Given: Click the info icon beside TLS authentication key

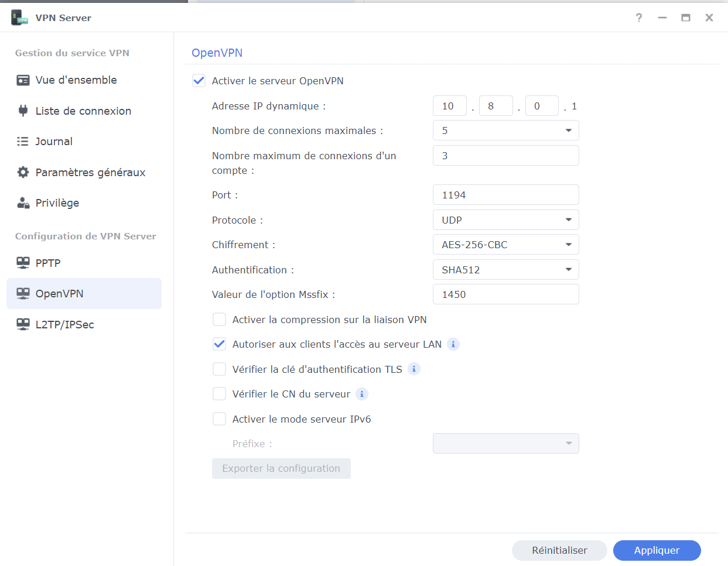Looking at the screenshot, I should 414,369.
